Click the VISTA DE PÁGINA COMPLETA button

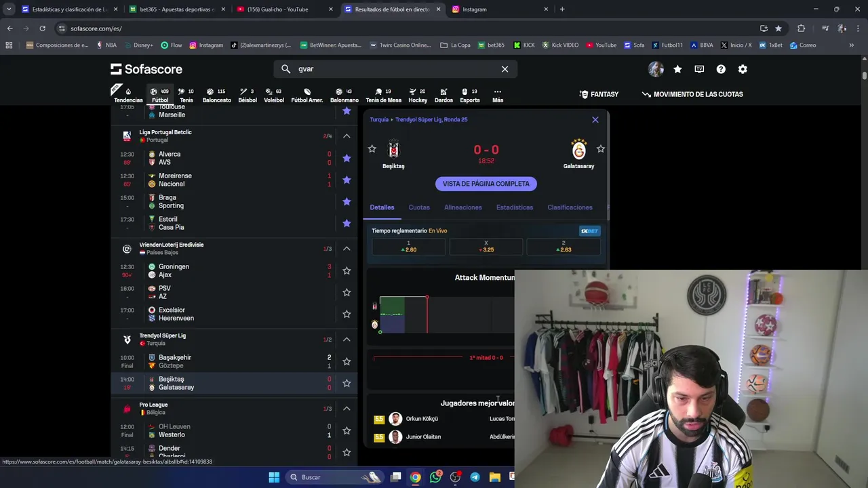click(486, 184)
